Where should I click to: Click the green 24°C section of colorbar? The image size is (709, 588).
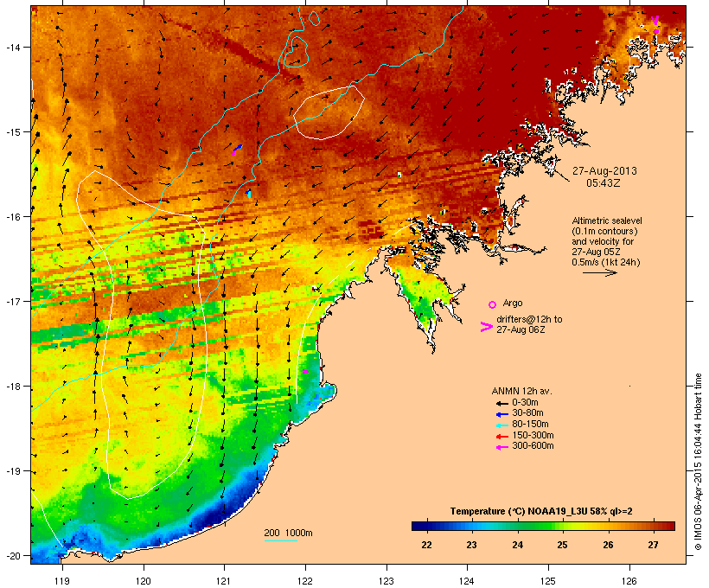point(518,526)
